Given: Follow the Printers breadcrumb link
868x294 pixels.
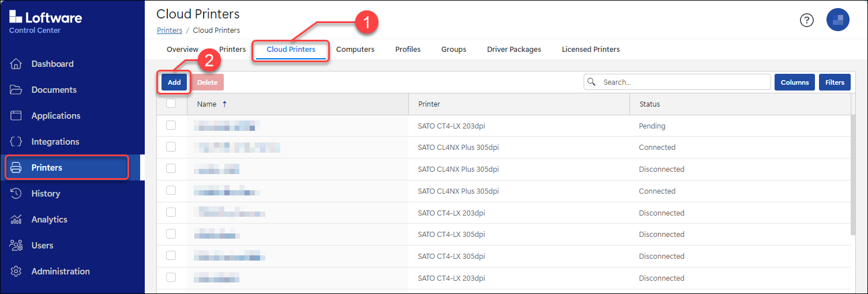Looking at the screenshot, I should (x=170, y=30).
